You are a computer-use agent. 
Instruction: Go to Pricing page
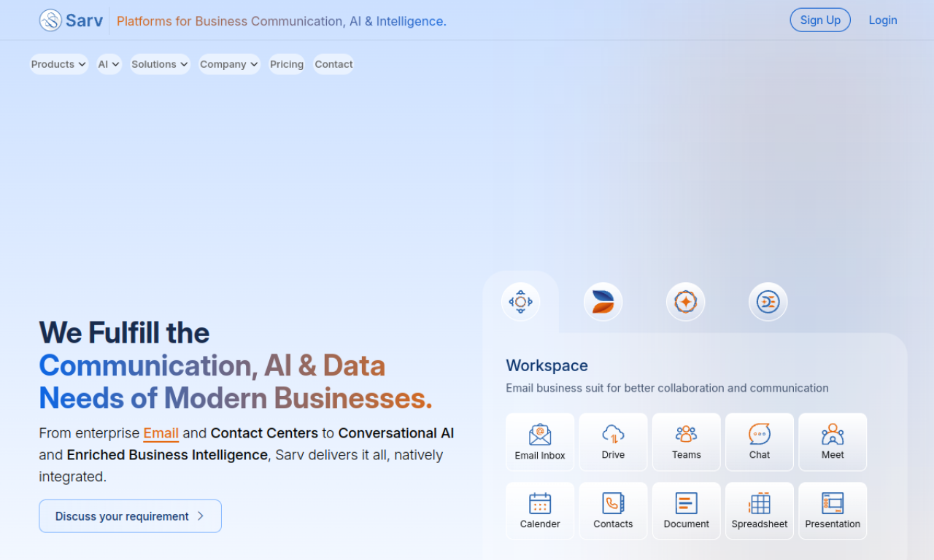click(287, 64)
